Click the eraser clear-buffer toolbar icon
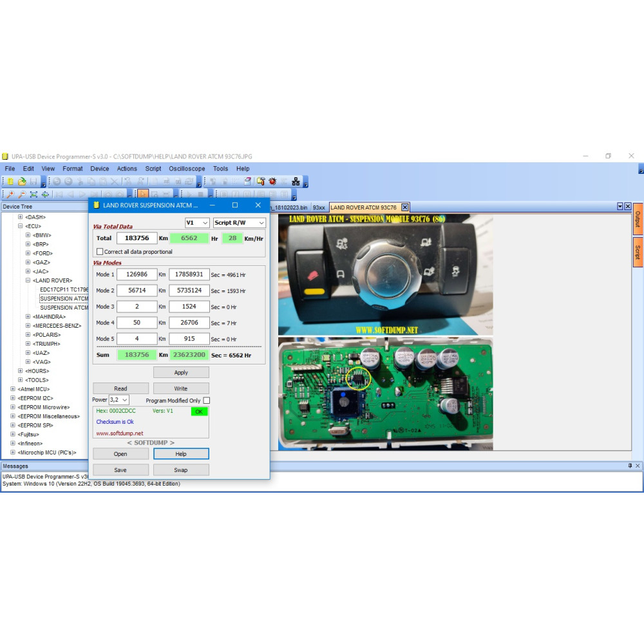Viewport: 644px width, 644px height. coord(247,182)
